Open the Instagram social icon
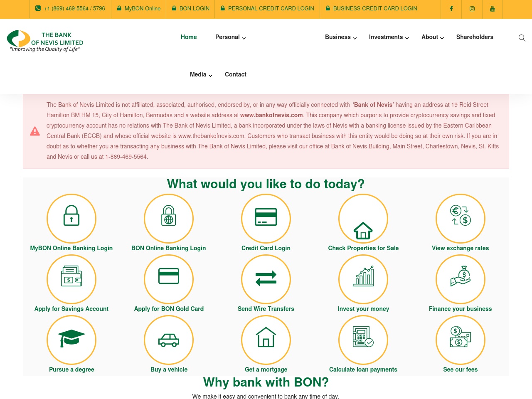 click(x=472, y=9)
